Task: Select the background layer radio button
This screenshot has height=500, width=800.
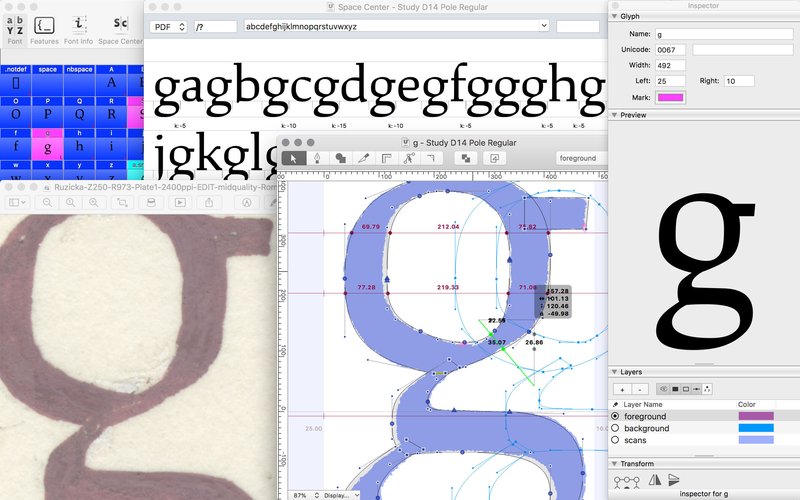Action: point(615,428)
